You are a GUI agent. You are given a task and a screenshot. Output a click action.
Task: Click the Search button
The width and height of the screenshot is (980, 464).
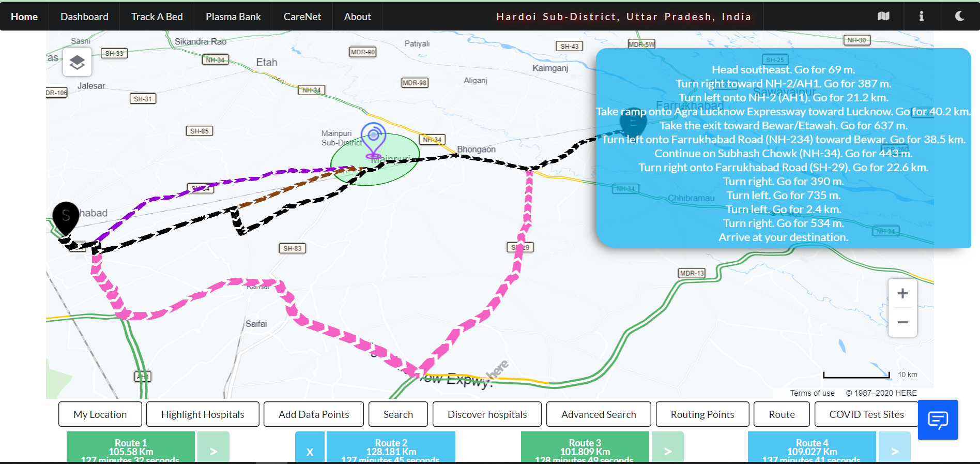398,414
